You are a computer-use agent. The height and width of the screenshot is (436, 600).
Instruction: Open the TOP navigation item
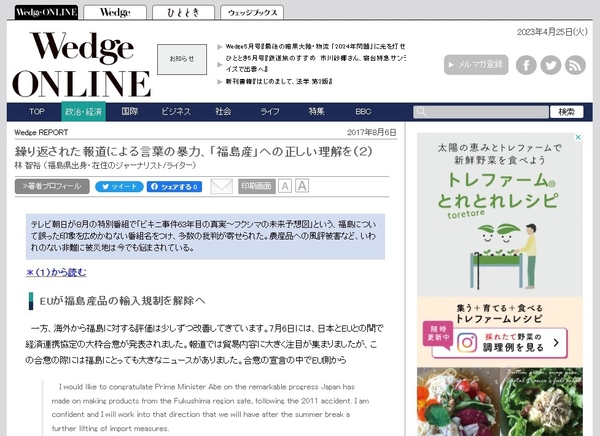tap(37, 111)
